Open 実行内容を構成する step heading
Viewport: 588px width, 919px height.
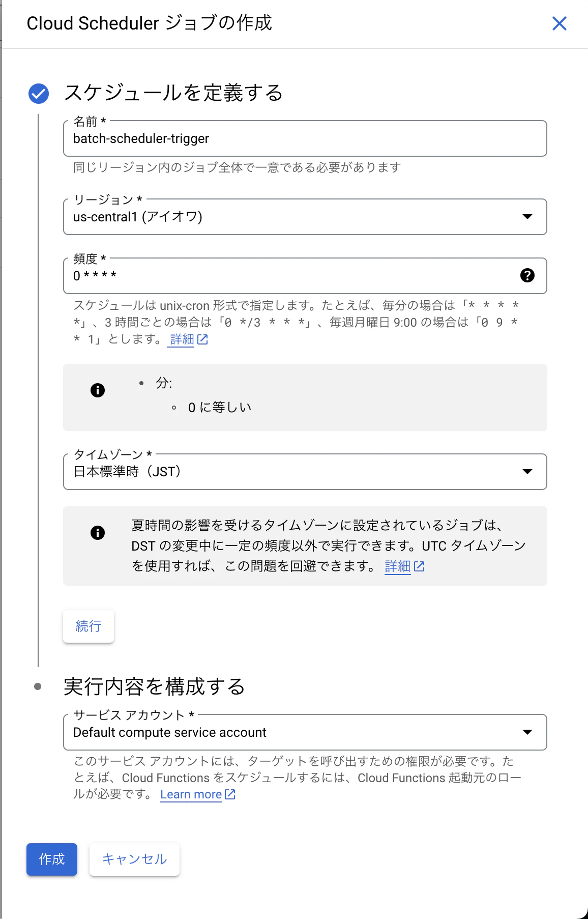[x=155, y=686]
